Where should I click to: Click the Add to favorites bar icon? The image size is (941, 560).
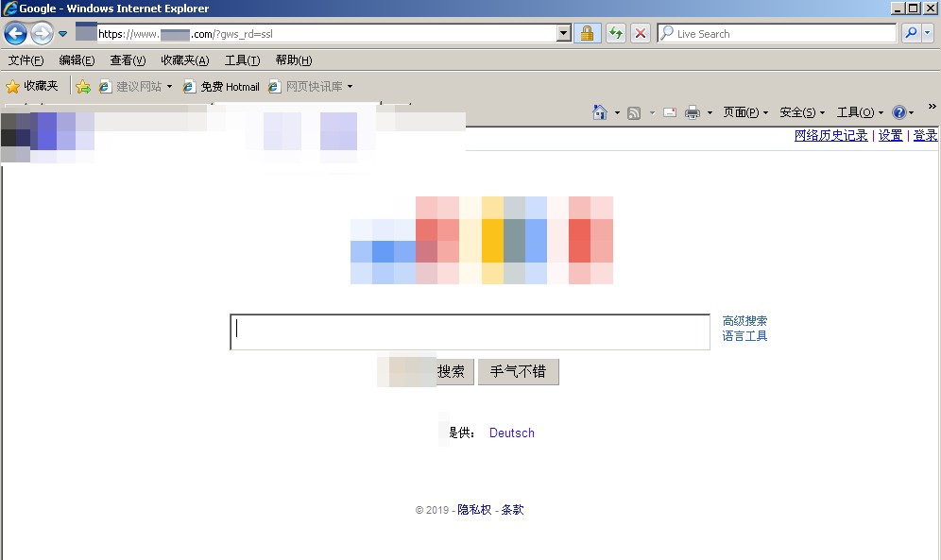tap(83, 87)
